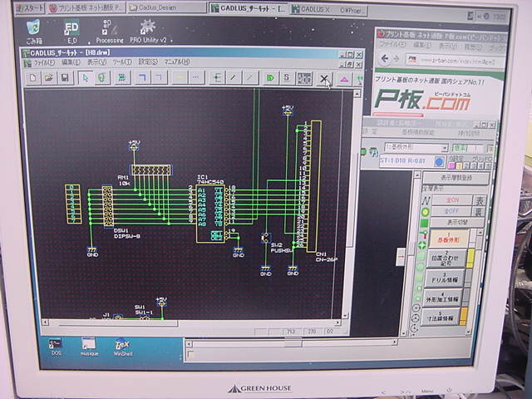
Task: Click the yellow circle pad icon
Action: pyautogui.click(x=425, y=212)
